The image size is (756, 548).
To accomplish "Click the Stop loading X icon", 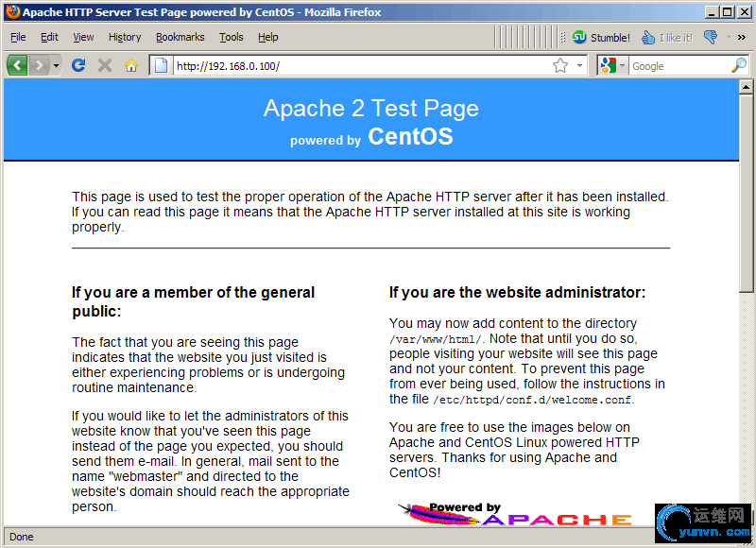I will point(105,65).
